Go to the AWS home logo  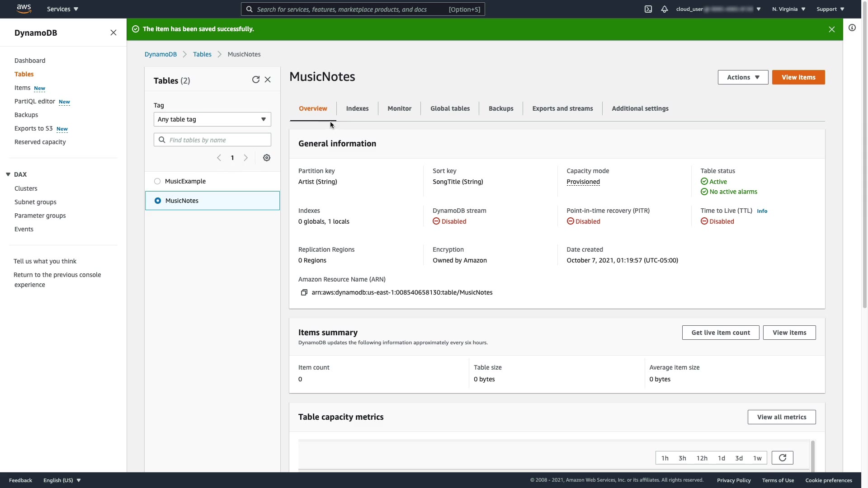pyautogui.click(x=24, y=9)
